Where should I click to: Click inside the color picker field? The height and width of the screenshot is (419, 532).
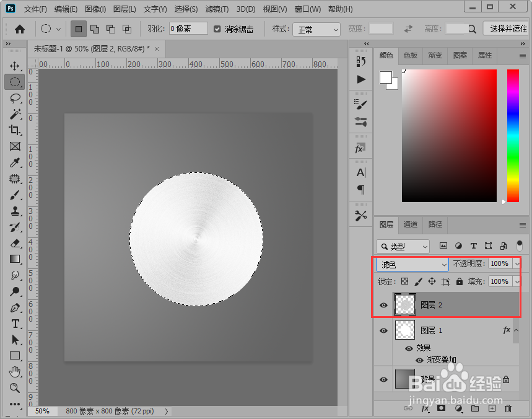click(449, 136)
